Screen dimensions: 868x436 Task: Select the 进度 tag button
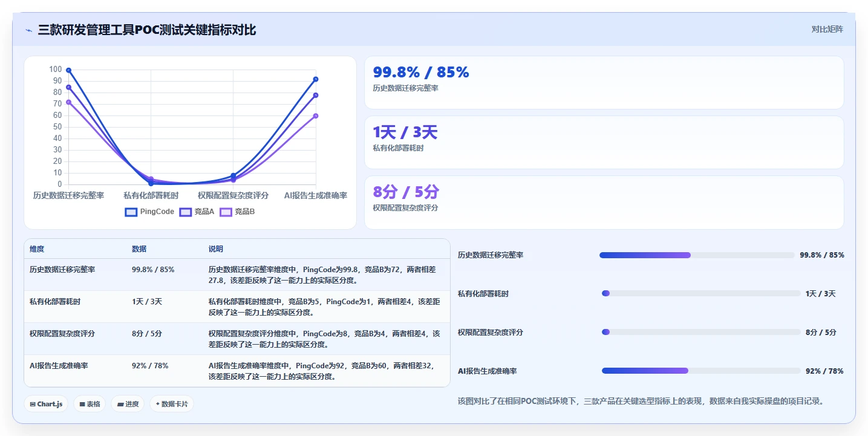pyautogui.click(x=128, y=404)
